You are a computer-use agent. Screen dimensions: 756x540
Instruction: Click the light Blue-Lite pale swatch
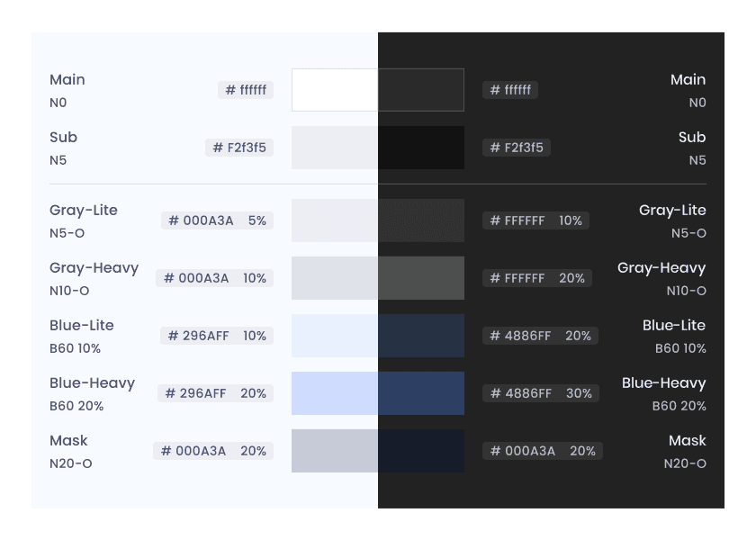335,336
